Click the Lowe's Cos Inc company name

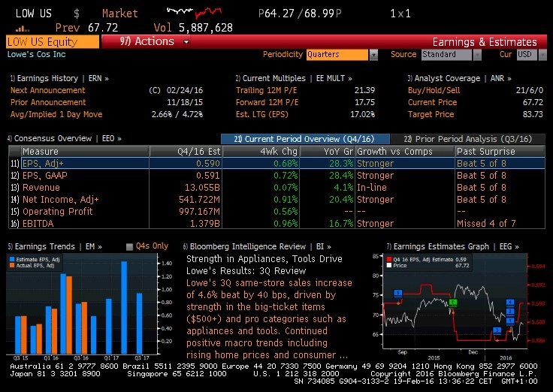click(36, 54)
